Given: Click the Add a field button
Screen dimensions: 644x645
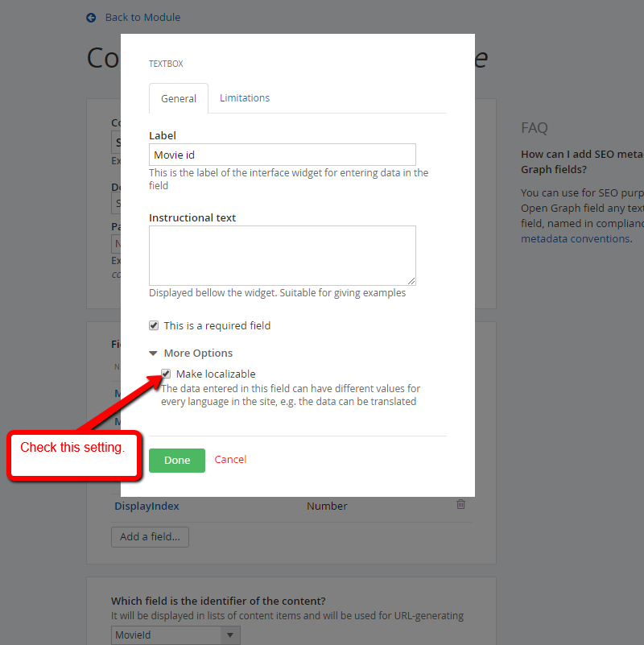Looking at the screenshot, I should click(150, 537).
